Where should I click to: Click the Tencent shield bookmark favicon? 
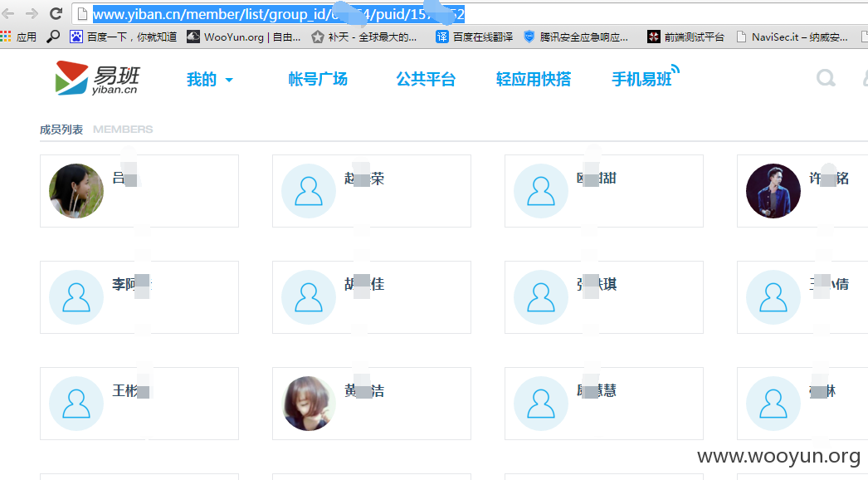point(529,37)
